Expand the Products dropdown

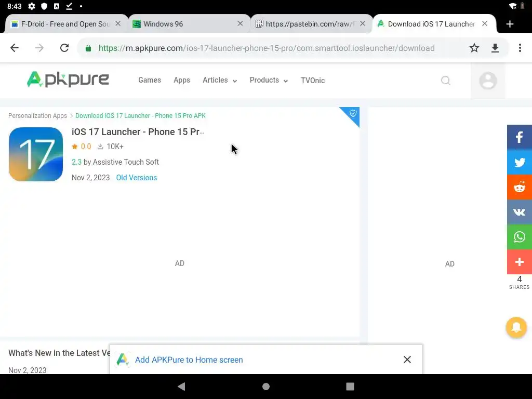(269, 80)
